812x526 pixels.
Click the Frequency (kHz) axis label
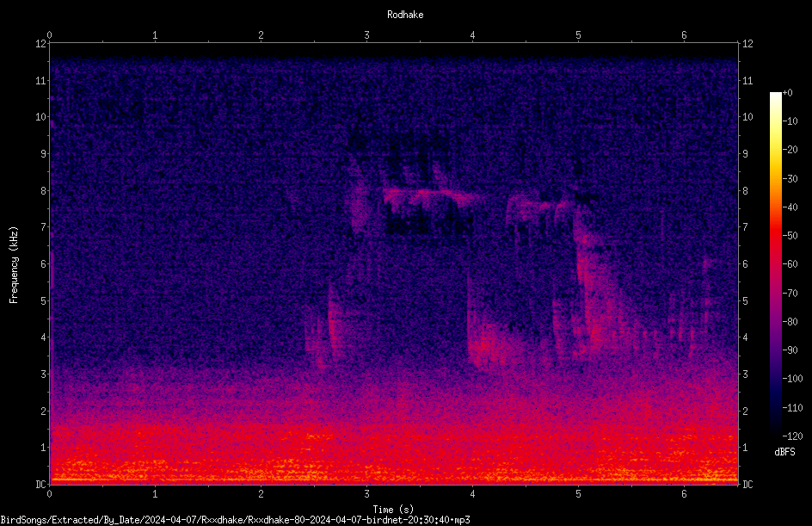[x=14, y=265]
